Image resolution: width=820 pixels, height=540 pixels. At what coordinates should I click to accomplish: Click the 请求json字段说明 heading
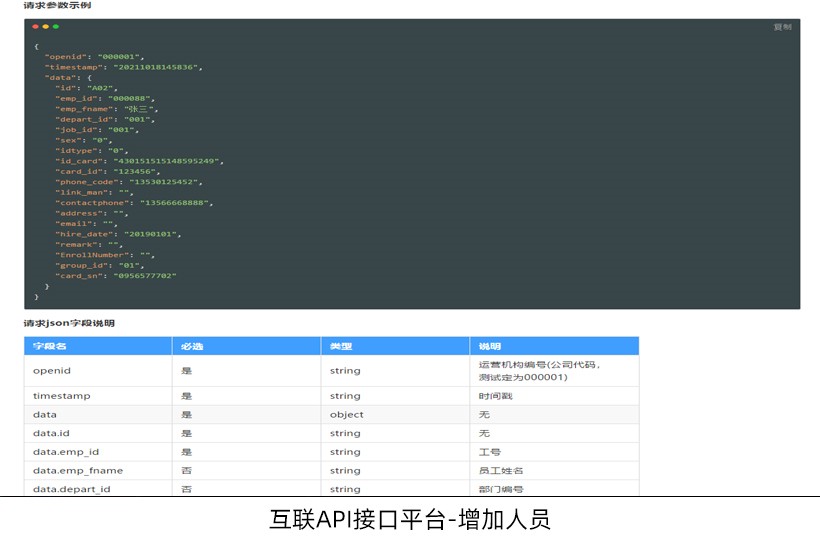coord(69,323)
